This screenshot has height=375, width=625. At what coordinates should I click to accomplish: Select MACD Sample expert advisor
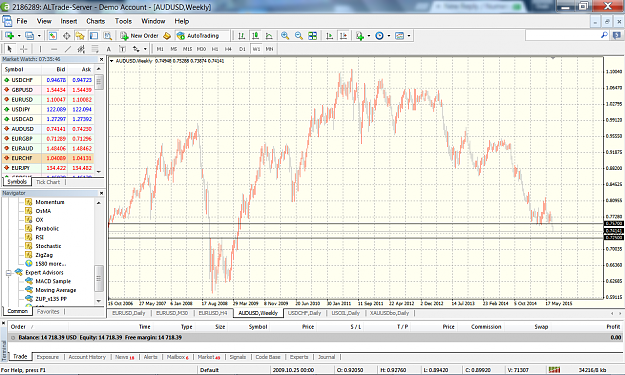(53, 281)
